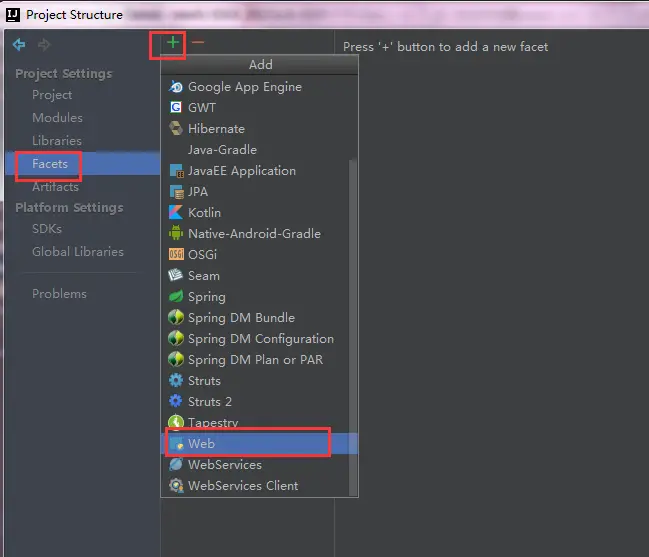
Task: Click the Struts 2 gear icon
Action: tap(176, 401)
